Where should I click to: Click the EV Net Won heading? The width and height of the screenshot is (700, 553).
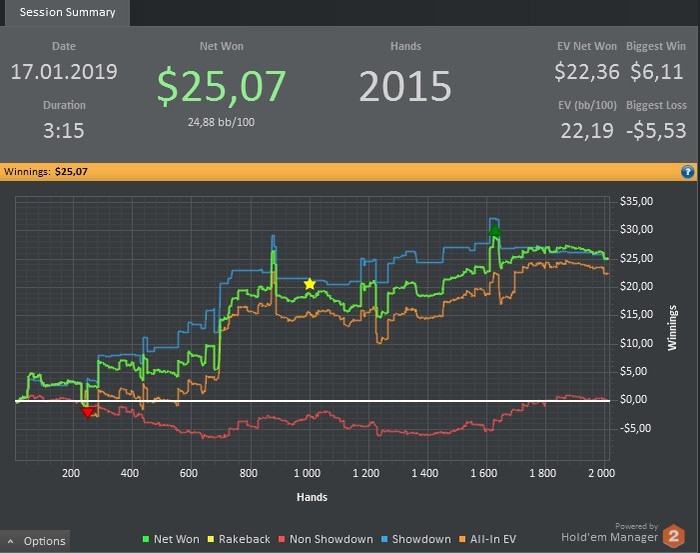(587, 46)
